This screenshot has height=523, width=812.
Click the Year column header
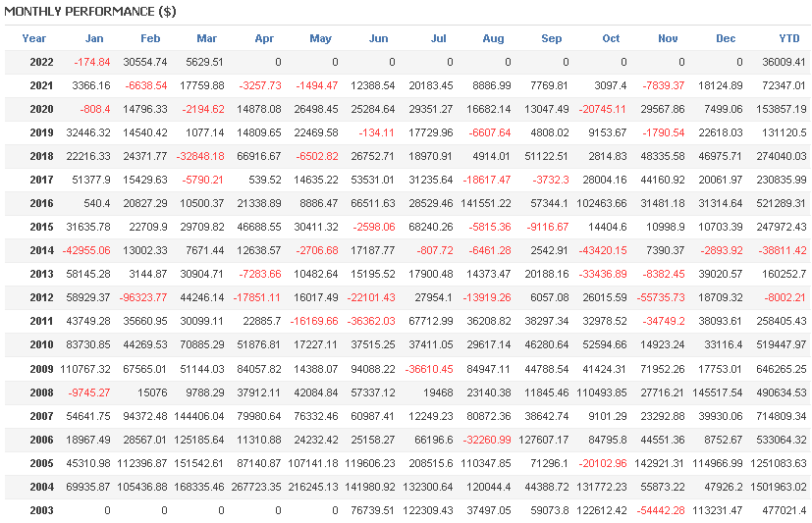coord(34,38)
